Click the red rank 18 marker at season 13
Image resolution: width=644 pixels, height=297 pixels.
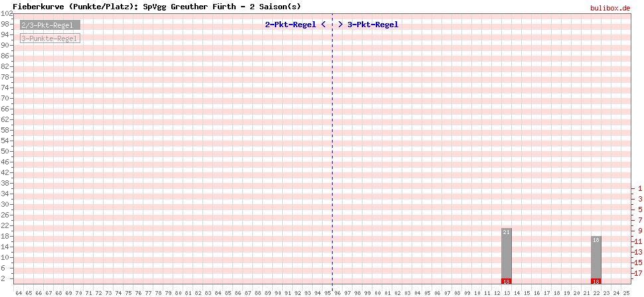[507, 281]
